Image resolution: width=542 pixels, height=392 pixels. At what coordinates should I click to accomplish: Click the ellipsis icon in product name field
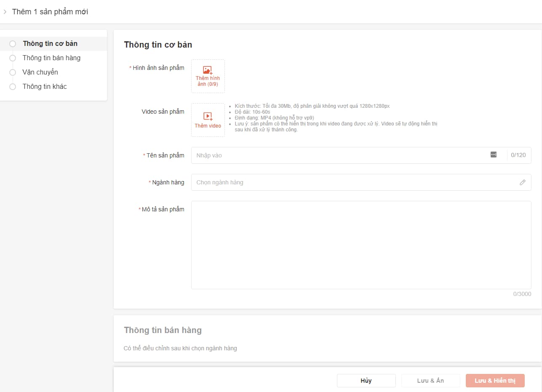[x=494, y=155]
